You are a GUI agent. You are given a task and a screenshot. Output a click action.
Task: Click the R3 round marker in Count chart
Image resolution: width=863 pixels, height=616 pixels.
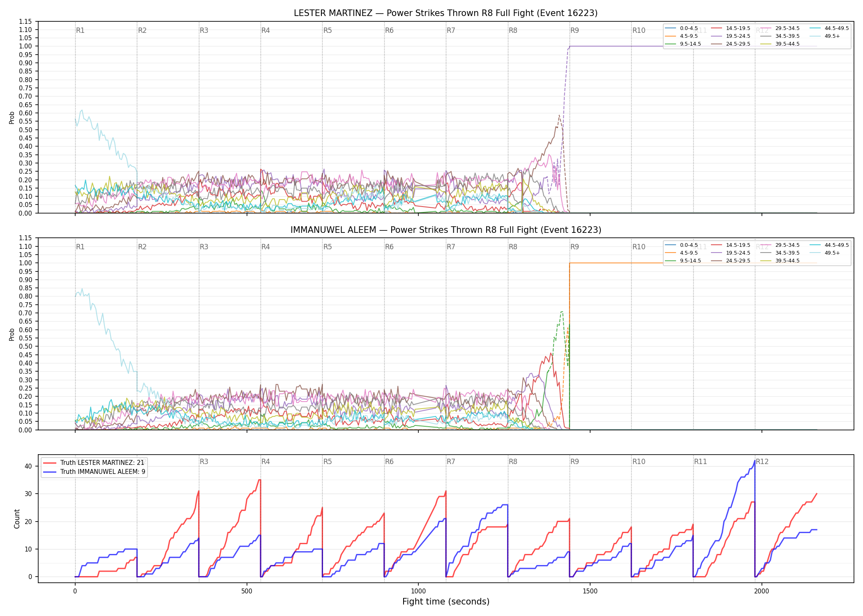tap(204, 462)
